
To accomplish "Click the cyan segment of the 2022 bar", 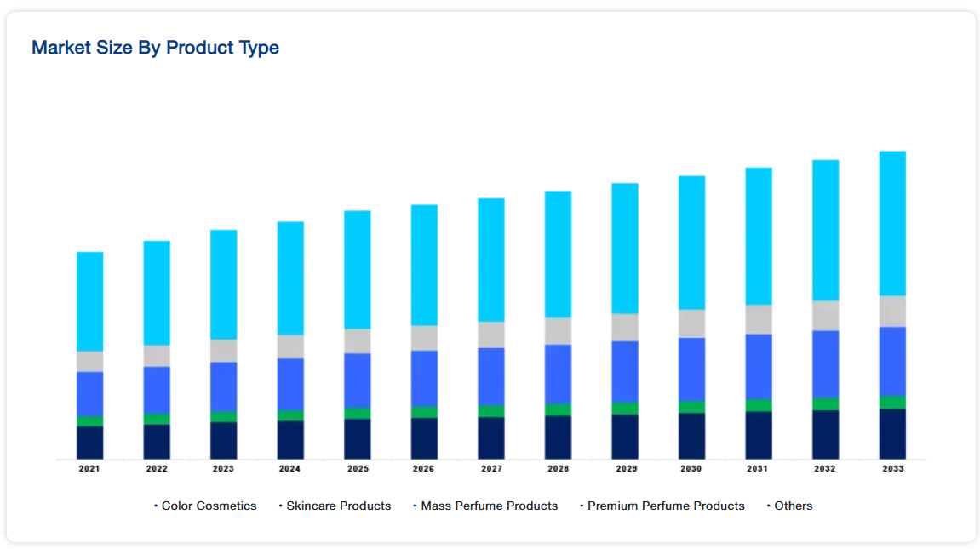I will pos(157,293).
